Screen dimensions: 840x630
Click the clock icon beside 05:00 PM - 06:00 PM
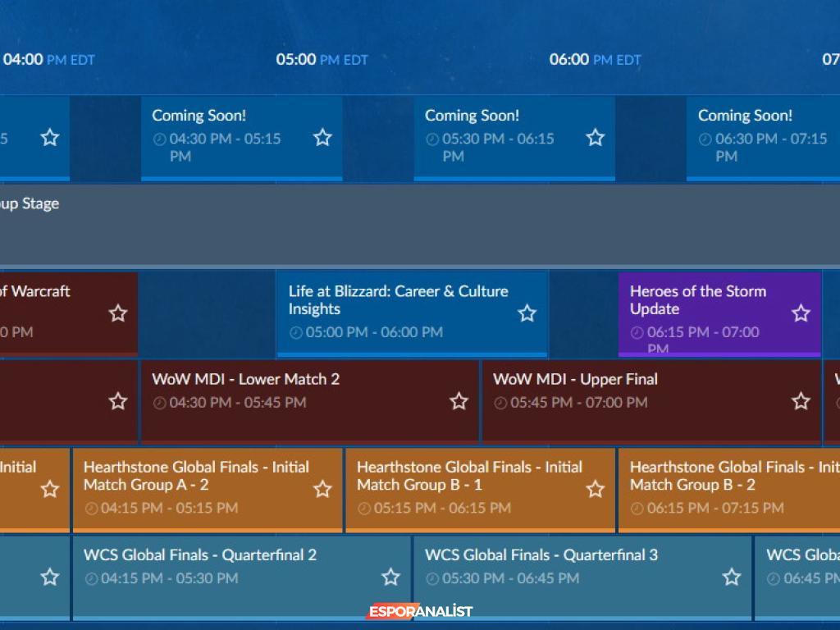(295, 333)
